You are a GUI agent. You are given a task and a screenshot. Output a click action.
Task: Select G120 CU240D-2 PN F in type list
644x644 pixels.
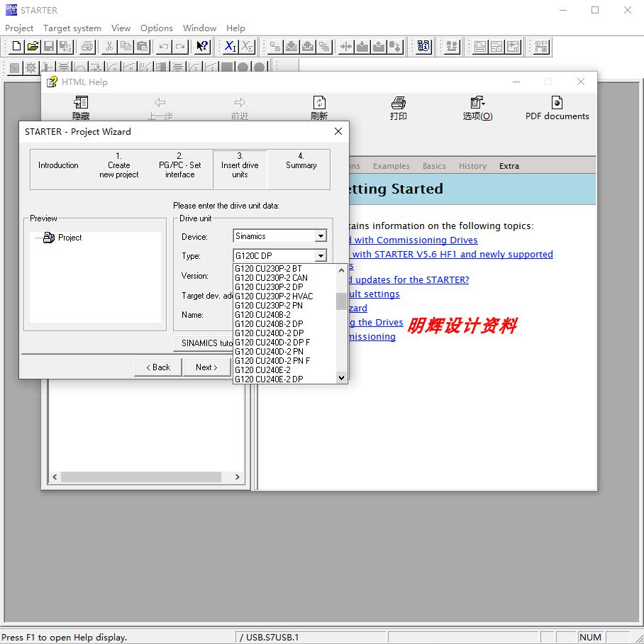click(284, 360)
